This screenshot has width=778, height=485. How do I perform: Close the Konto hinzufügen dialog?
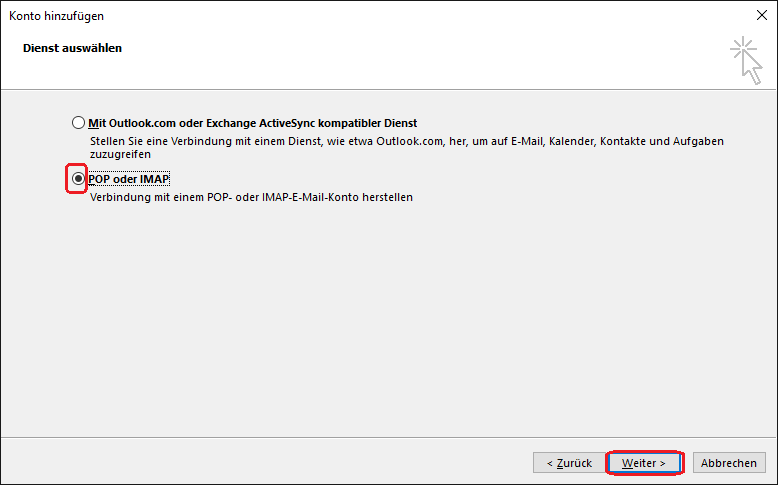[x=762, y=15]
